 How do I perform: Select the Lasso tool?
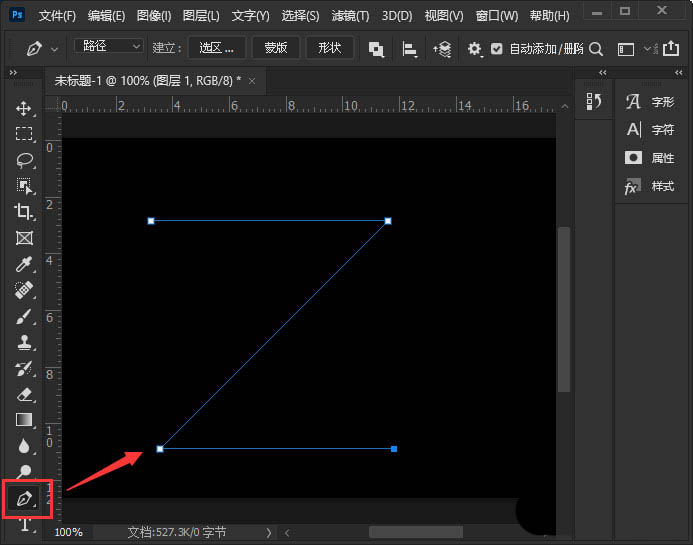(24, 160)
